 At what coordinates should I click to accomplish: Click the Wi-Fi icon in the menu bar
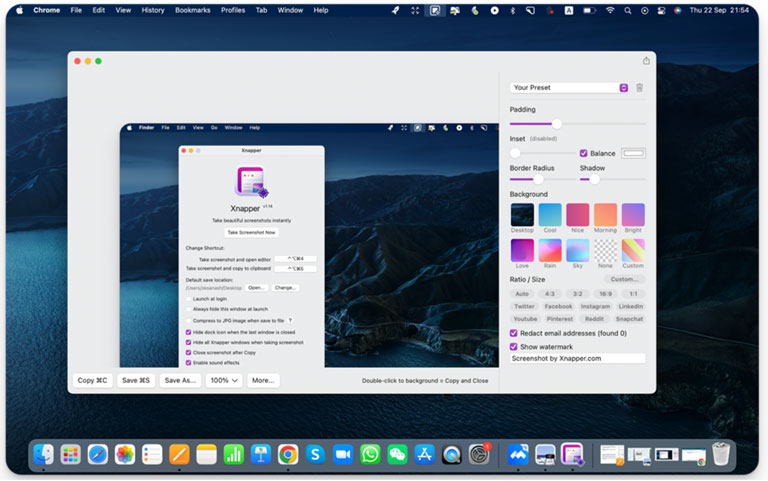point(610,10)
